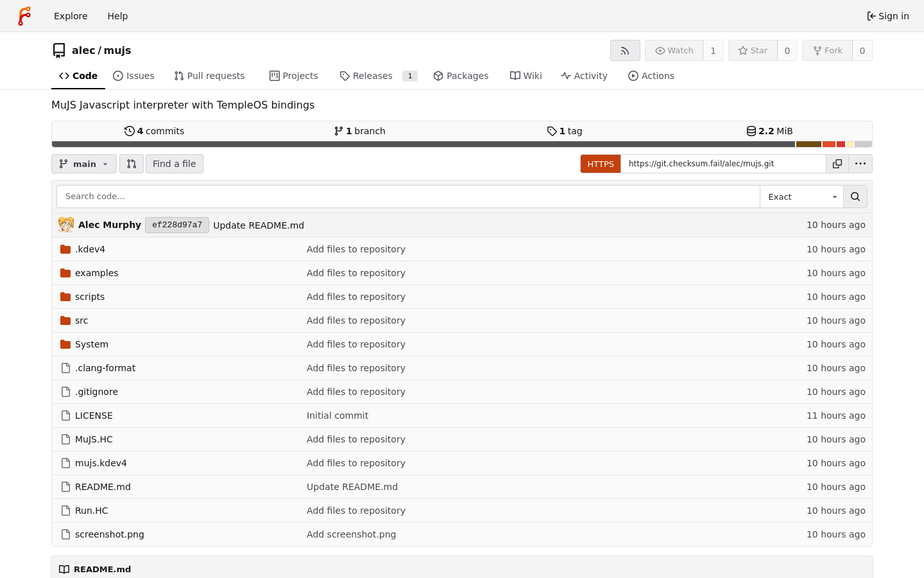Screen dimensions: 924x578
Task: Click Alec Murphy's avatar image
Action: click(66, 225)
